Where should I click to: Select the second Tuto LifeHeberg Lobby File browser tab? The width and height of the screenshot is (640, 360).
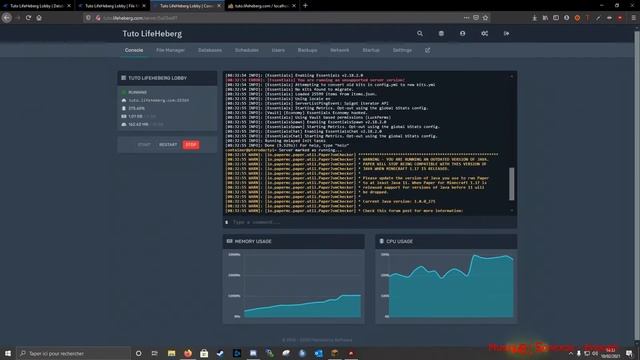tap(112, 6)
